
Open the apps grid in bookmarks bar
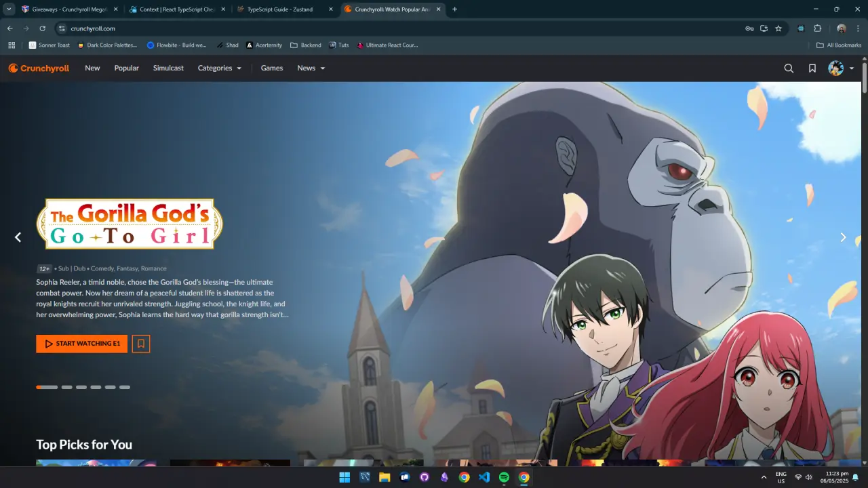coord(12,45)
